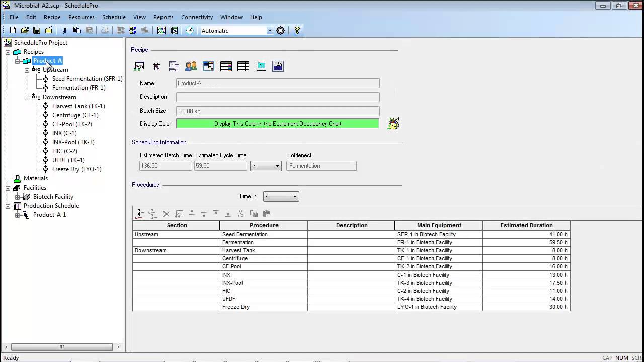Click the colored arrows scheduling icon in toolbar
644x362 pixels.
tap(133, 31)
